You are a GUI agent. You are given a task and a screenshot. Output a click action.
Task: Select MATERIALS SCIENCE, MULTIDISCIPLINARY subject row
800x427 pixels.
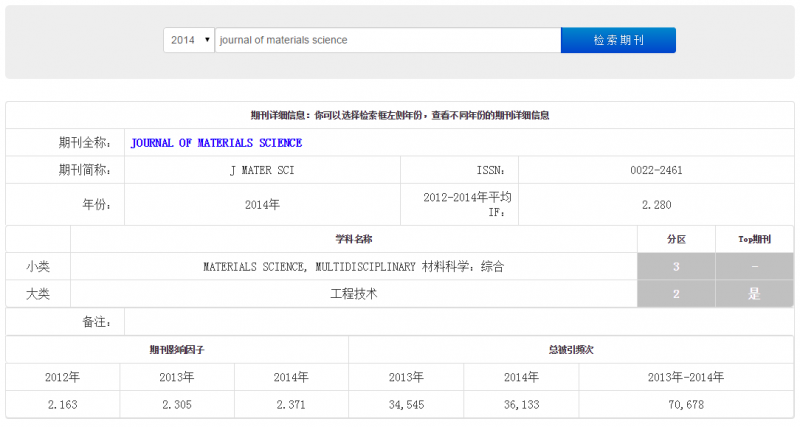pyautogui.click(x=354, y=266)
